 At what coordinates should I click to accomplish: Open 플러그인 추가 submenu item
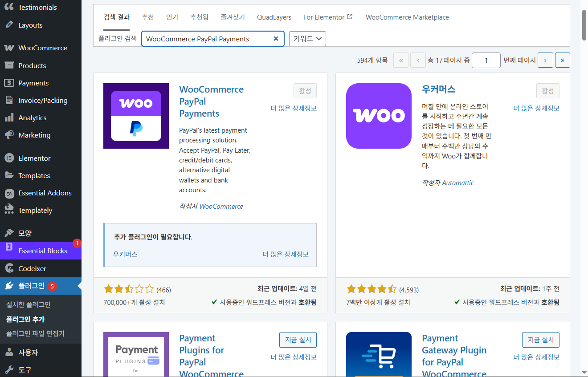[25, 319]
